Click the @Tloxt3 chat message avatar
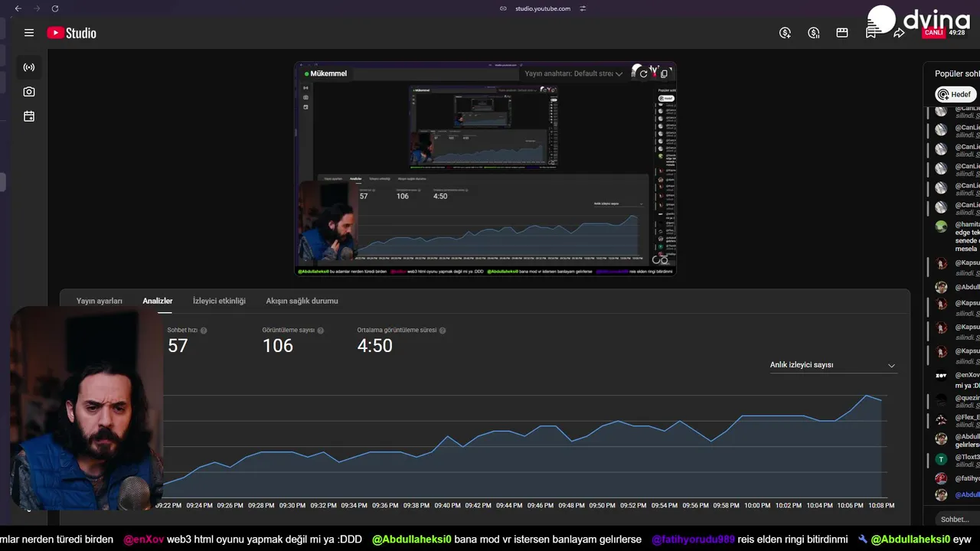Image resolution: width=980 pixels, height=551 pixels. (941, 459)
